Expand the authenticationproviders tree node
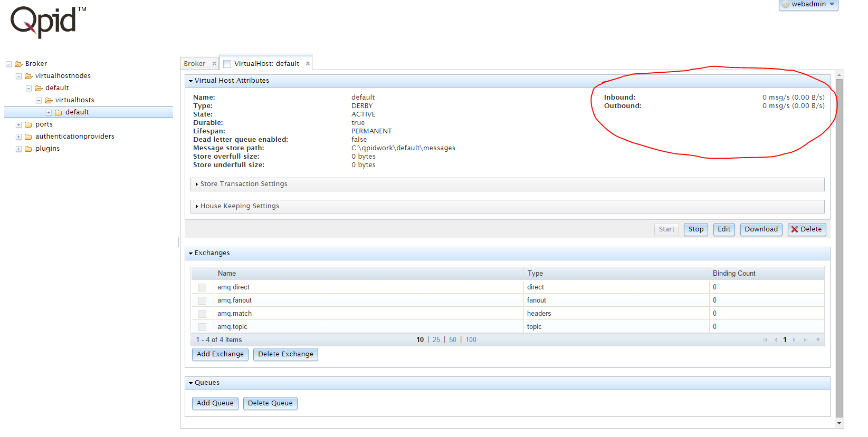 pyautogui.click(x=18, y=137)
